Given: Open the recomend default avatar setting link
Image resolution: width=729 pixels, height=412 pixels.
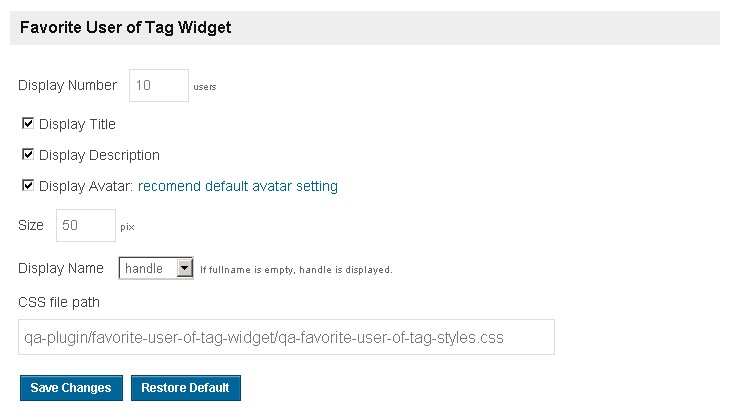Looking at the screenshot, I should [x=238, y=186].
